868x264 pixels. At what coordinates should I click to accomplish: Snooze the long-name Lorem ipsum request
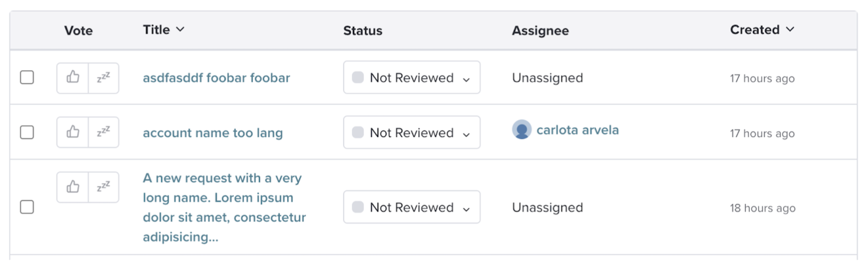[103, 187]
